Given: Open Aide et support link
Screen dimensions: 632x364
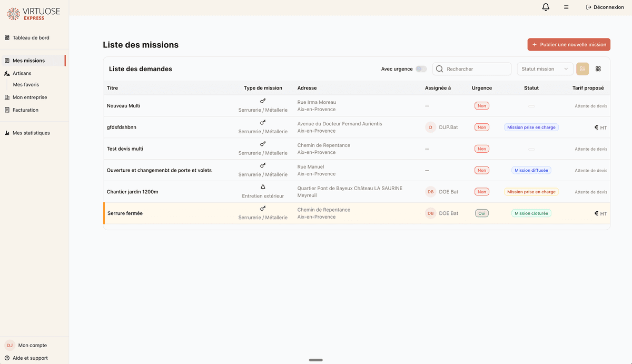Looking at the screenshot, I should [x=30, y=358].
